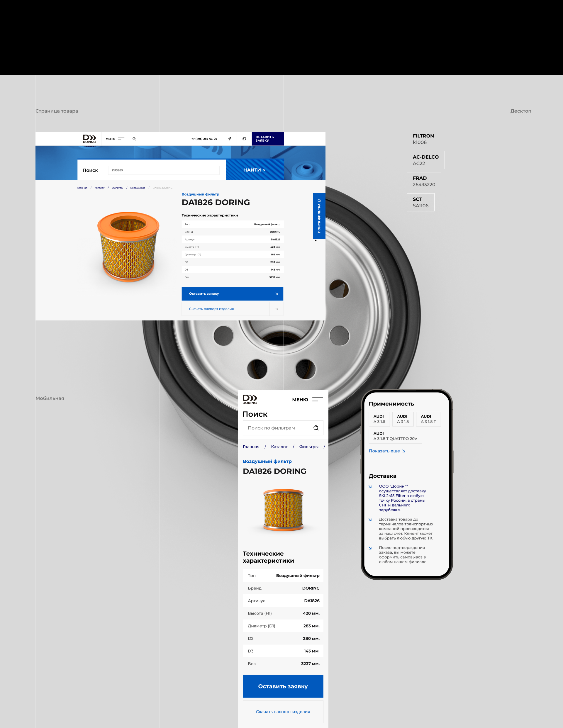Select the FILTRON k1006 analog tag
The height and width of the screenshot is (728, 563).
[423, 139]
